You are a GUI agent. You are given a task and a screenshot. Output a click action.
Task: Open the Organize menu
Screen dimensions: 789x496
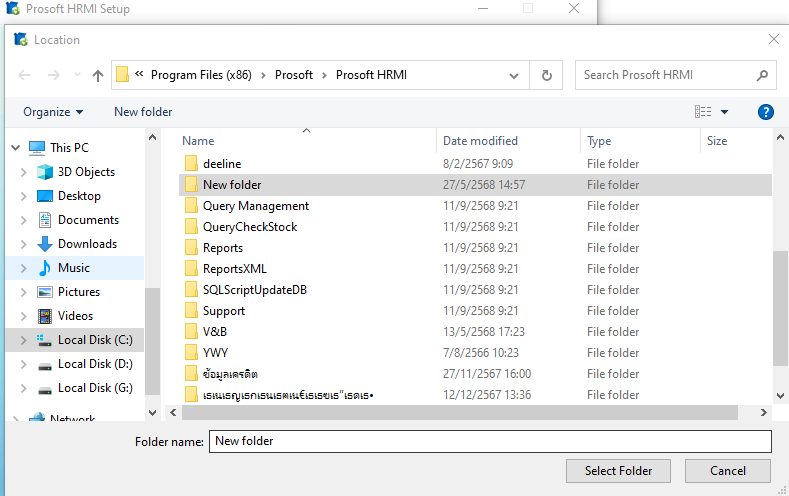53,112
